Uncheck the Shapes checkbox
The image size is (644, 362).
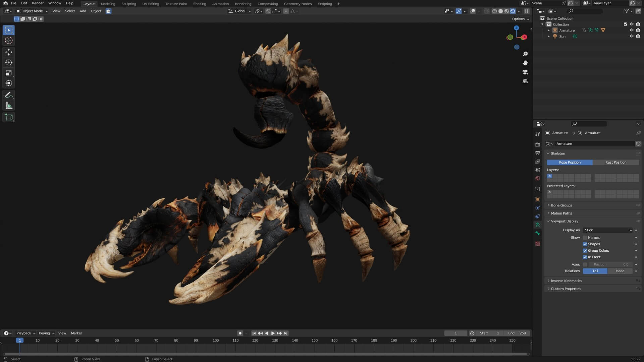585,244
